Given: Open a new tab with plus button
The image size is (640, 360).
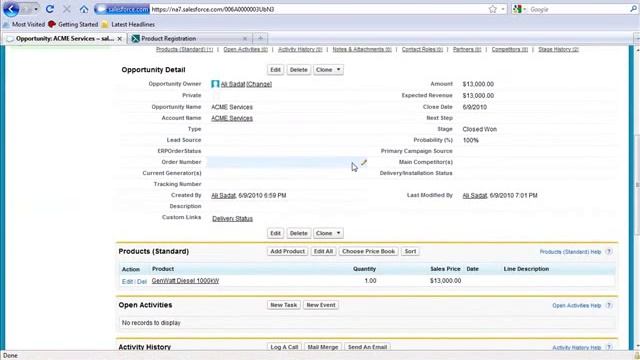Looking at the screenshot, I should click(260, 38).
